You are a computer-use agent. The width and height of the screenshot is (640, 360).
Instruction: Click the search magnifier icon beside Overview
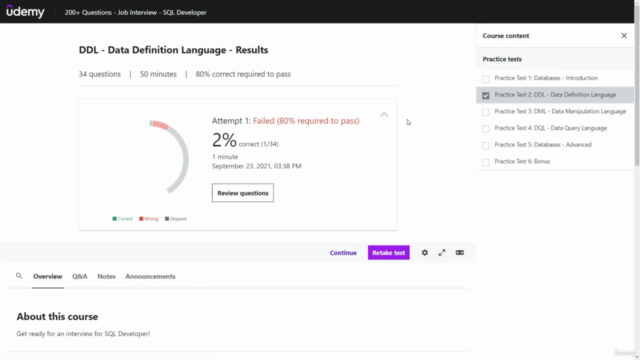[19, 276]
